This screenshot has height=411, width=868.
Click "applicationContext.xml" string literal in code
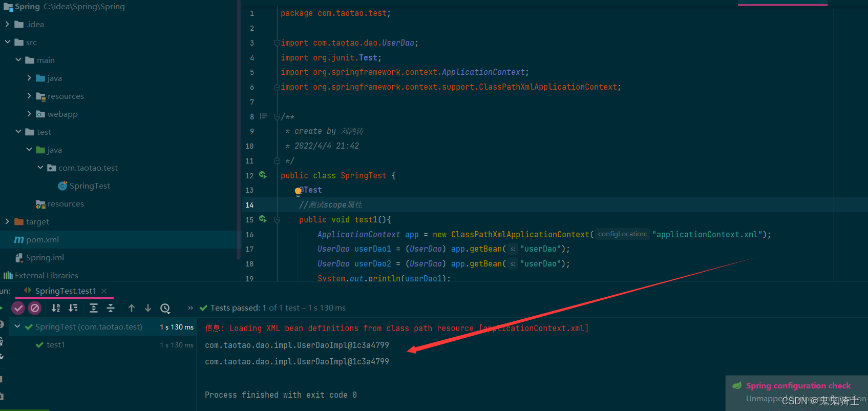(x=707, y=234)
